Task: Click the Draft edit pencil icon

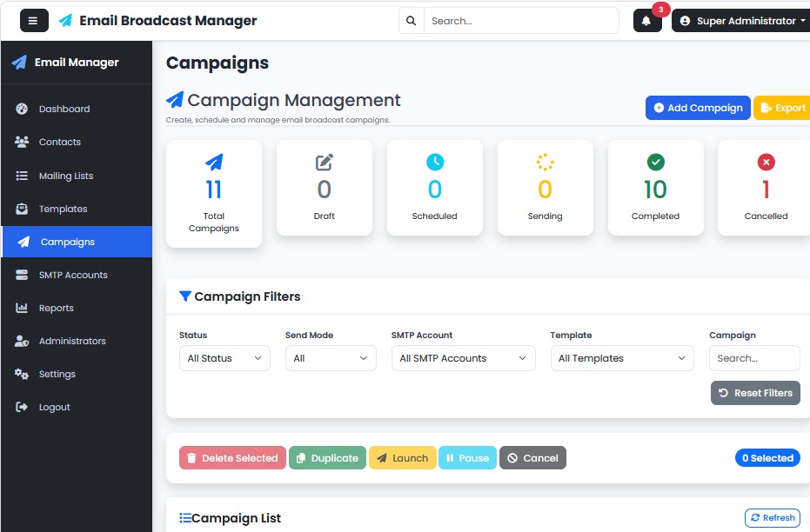Action: [x=325, y=162]
